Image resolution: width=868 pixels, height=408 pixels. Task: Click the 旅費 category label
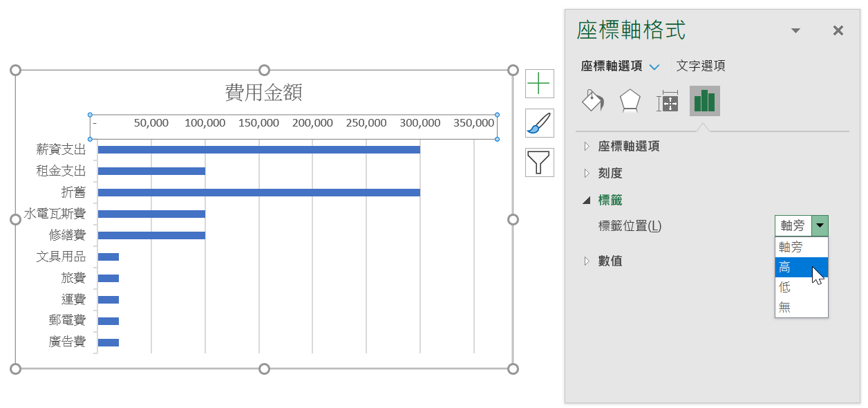(73, 278)
